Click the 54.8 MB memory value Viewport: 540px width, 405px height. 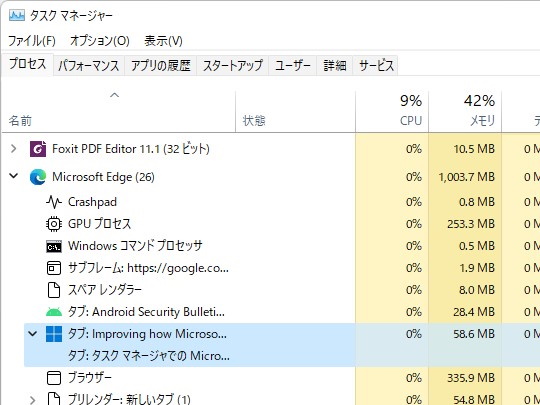pos(474,399)
